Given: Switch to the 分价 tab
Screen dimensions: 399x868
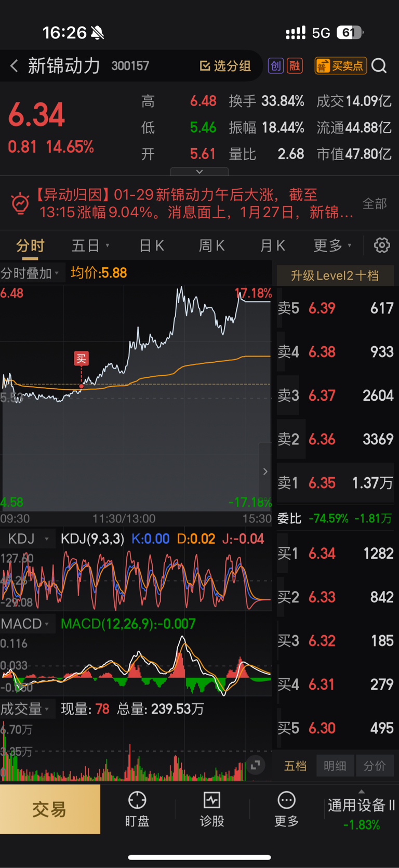Looking at the screenshot, I should click(375, 766).
